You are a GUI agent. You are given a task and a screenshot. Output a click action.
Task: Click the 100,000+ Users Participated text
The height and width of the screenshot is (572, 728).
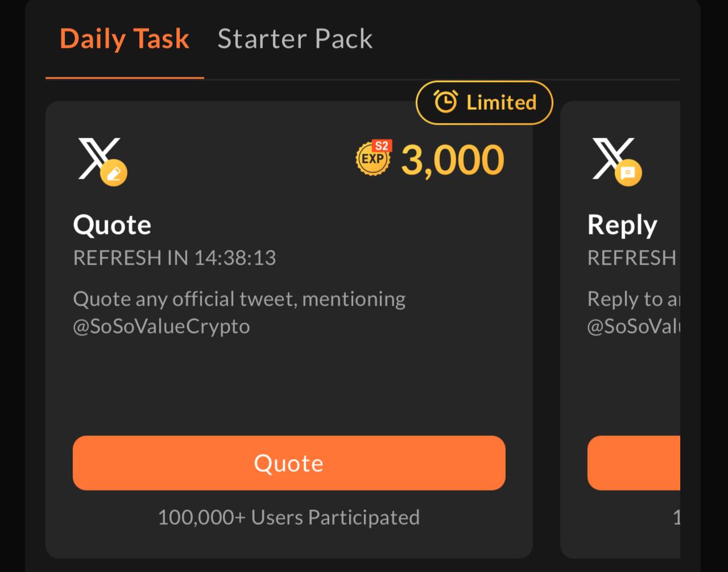click(288, 517)
